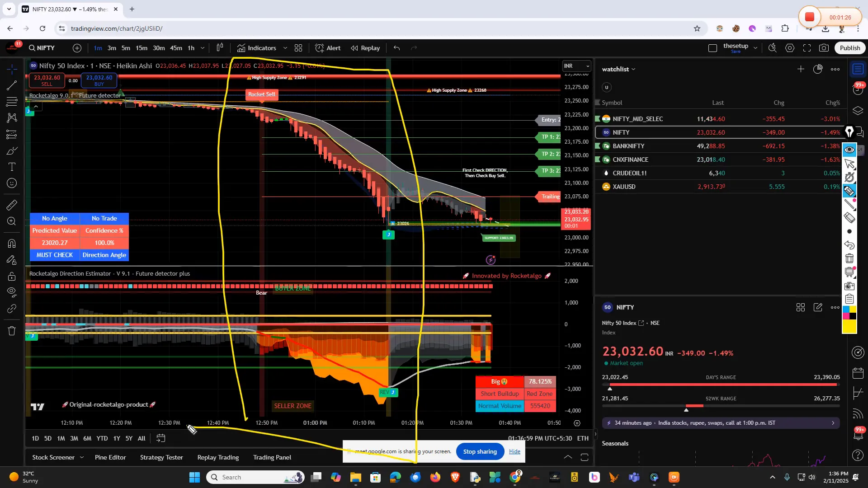Viewport: 868px width, 488px height.
Task: Open the timeframe dropdown chevron
Action: tap(203, 48)
